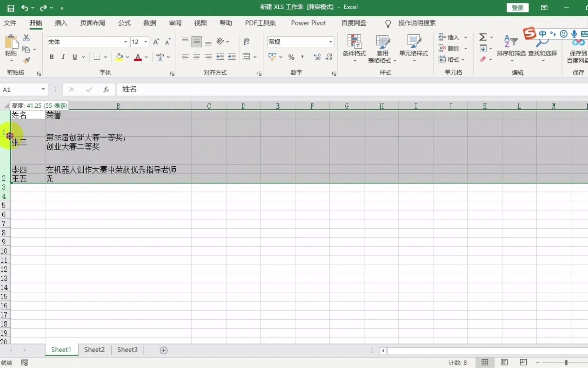Expand the Merge and Center dropdown arrow
This screenshot has height=368, width=588.
point(255,57)
